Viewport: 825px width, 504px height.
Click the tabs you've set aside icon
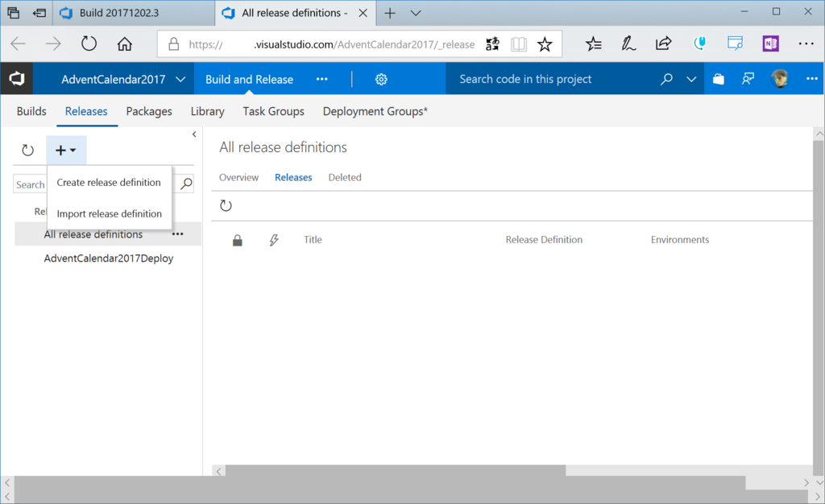[x=13, y=13]
